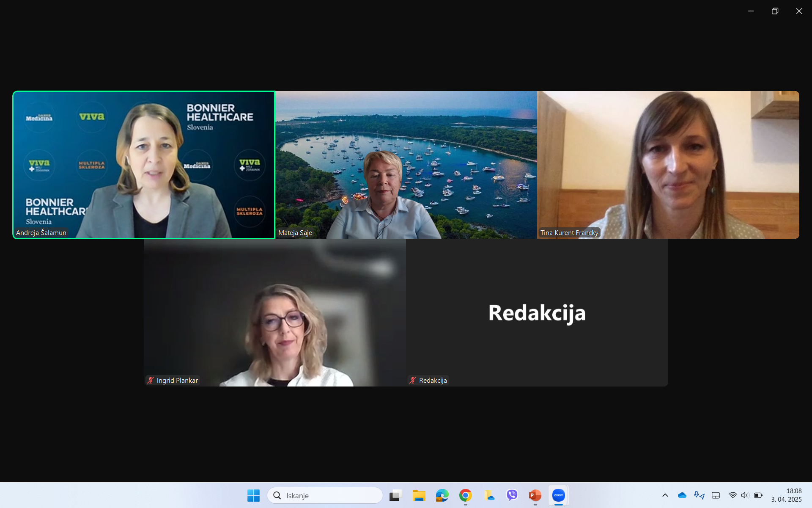Screen dimensions: 812x508
Task: Open Task View from taskbar
Action: pyautogui.click(x=395, y=495)
